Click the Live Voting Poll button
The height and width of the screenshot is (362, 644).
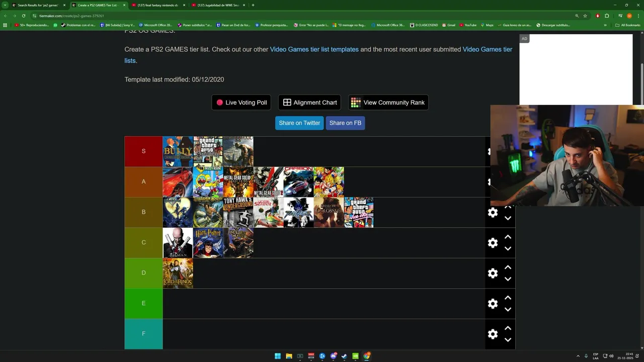(x=242, y=103)
